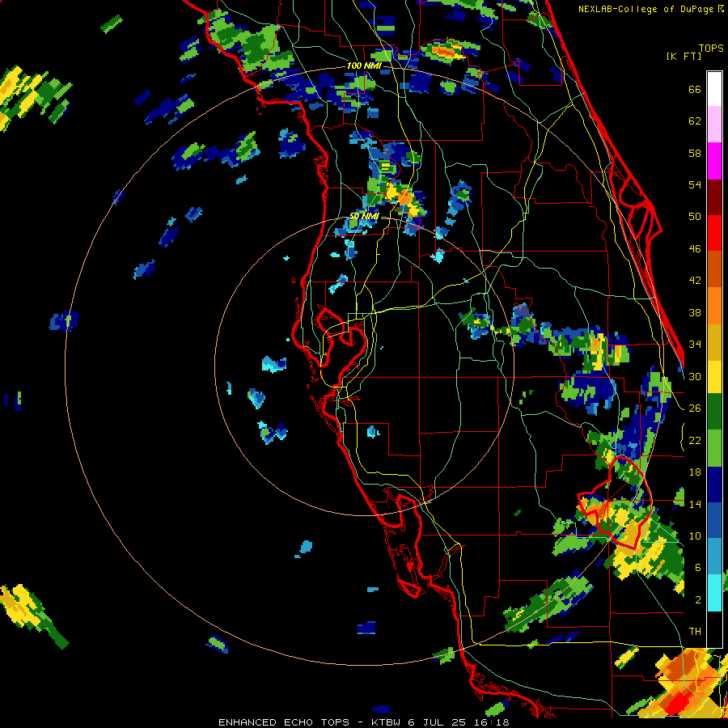
Task: Select the 18 value on the legend
Action: (x=695, y=472)
